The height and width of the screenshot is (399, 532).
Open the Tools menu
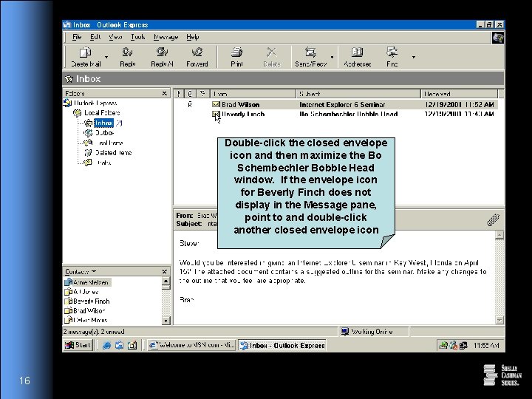click(137, 37)
